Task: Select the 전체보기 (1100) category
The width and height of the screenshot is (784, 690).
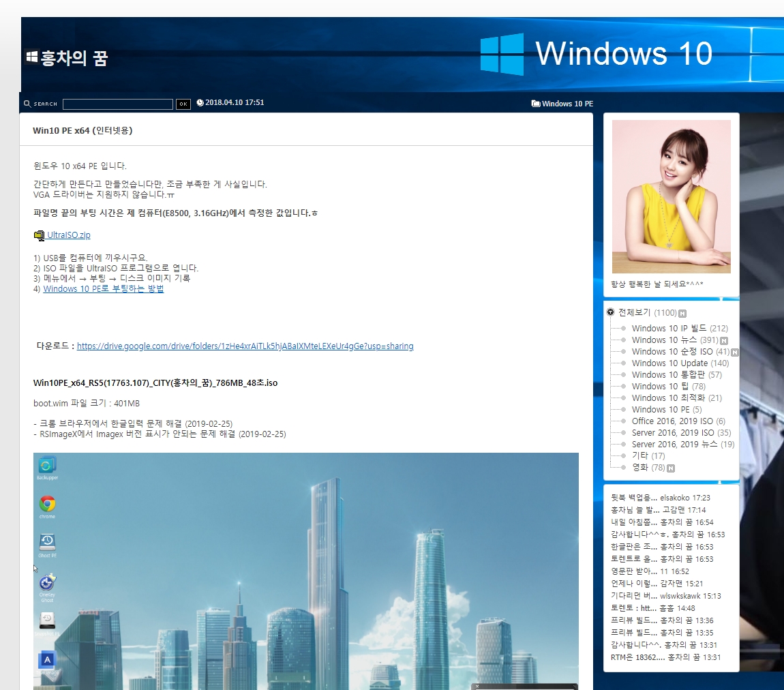Action: pyautogui.click(x=648, y=312)
